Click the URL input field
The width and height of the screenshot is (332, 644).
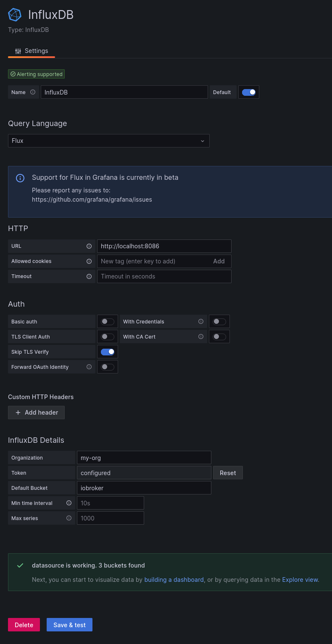(x=164, y=246)
